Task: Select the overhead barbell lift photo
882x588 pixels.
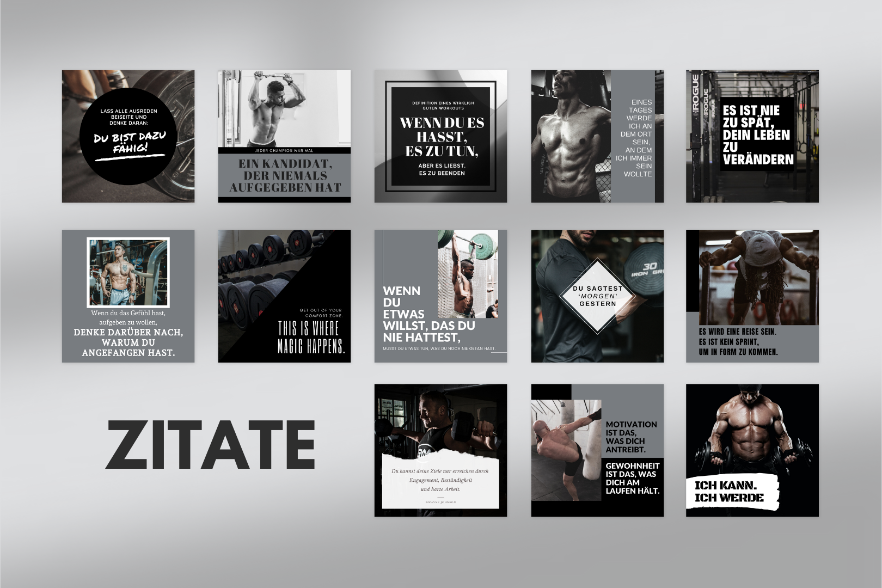Action: pyautogui.click(x=467, y=273)
